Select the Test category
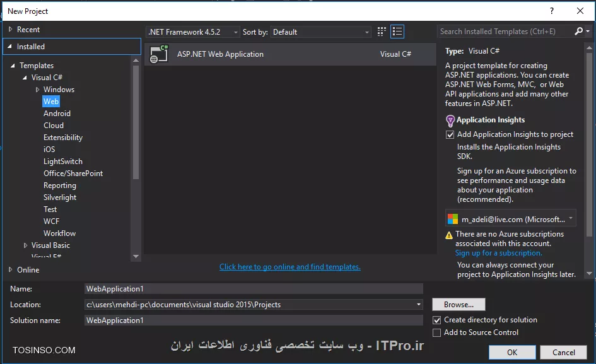The height and width of the screenshot is (364, 596). tap(50, 209)
